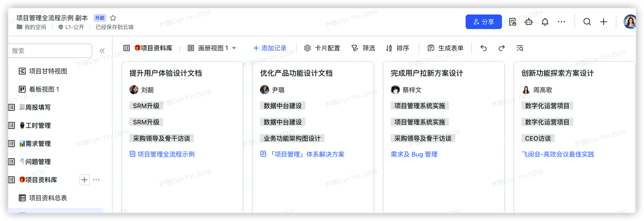
Task: Click 添加记录 to add a record
Action: point(270,48)
